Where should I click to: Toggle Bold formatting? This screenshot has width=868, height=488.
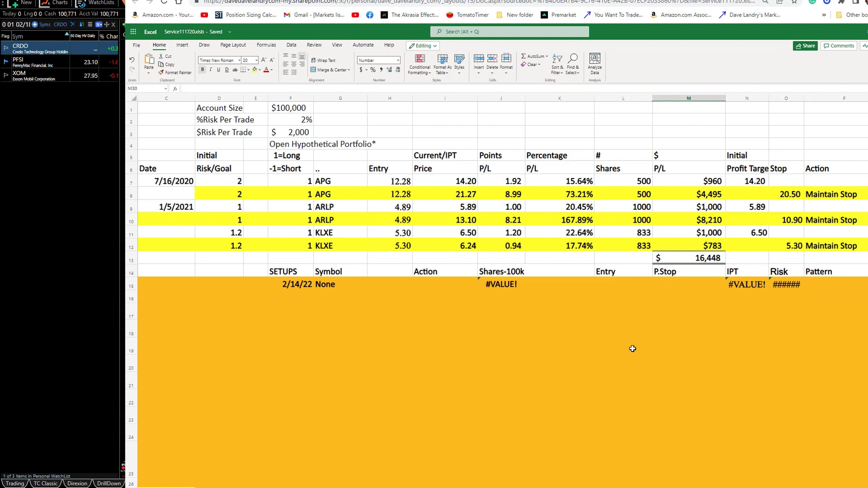[x=203, y=69]
